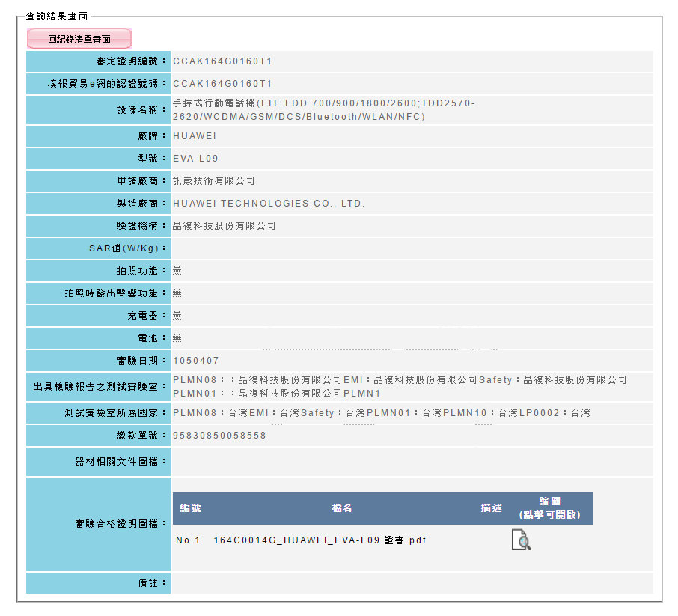Screen dimensions: 678x616
Task: Click the 回紀錄清單畫面 back button
Action: (x=79, y=39)
